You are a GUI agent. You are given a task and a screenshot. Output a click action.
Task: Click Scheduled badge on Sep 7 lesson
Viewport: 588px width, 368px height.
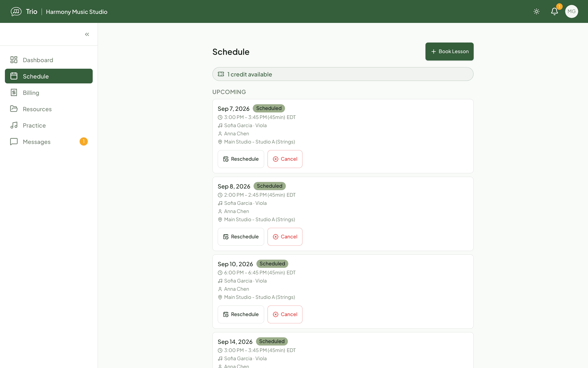tap(269, 108)
